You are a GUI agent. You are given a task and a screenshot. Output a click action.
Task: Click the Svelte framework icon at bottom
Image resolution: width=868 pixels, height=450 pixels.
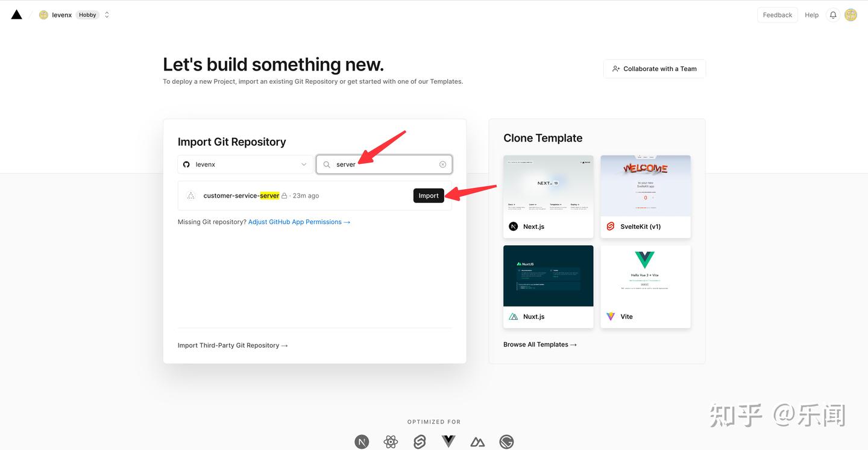click(420, 442)
